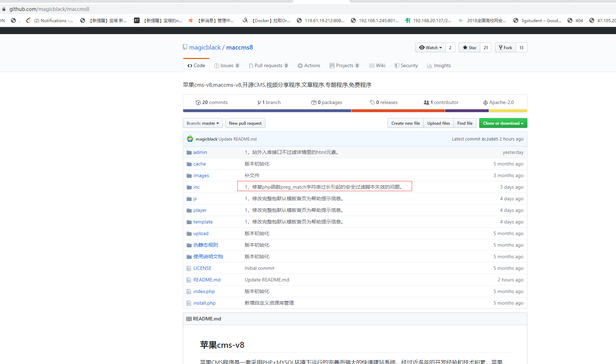
Task: Click the folder icon beside images
Action: point(189,176)
